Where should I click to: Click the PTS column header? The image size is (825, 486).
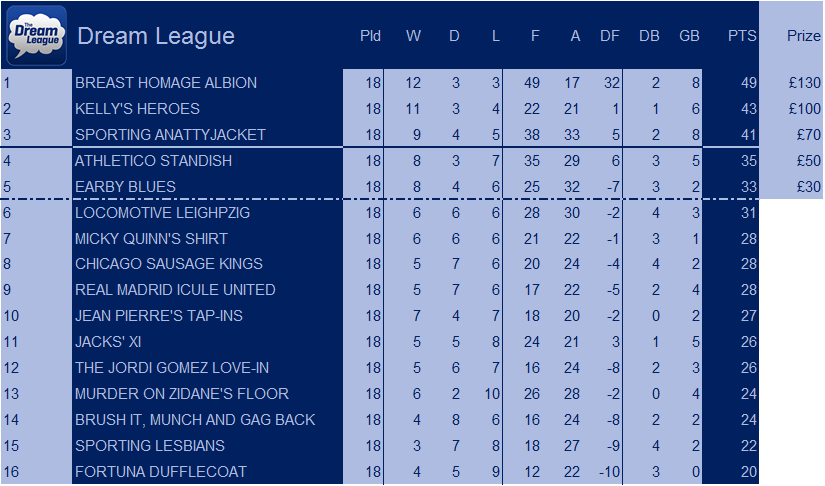tap(742, 36)
